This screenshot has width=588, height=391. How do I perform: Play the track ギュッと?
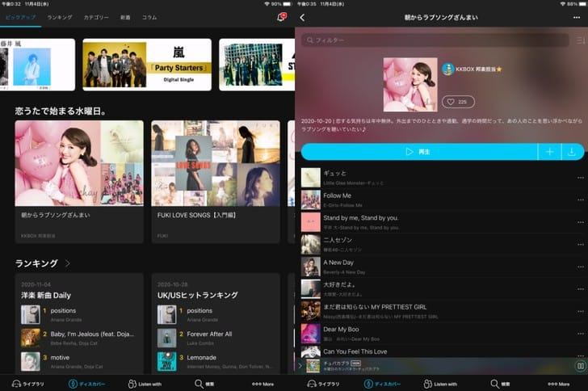click(x=437, y=178)
